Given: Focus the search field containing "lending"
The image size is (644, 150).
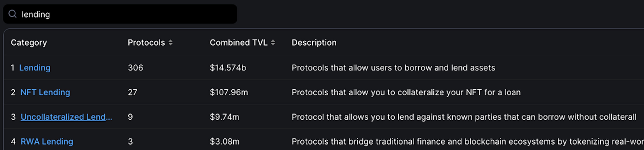Looking at the screenshot, I should [x=125, y=14].
